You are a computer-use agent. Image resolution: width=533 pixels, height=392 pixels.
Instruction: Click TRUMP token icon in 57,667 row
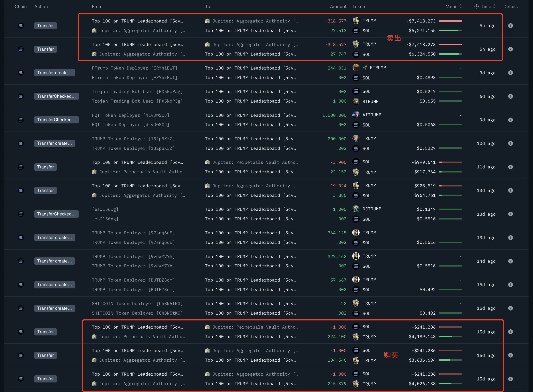(356, 280)
